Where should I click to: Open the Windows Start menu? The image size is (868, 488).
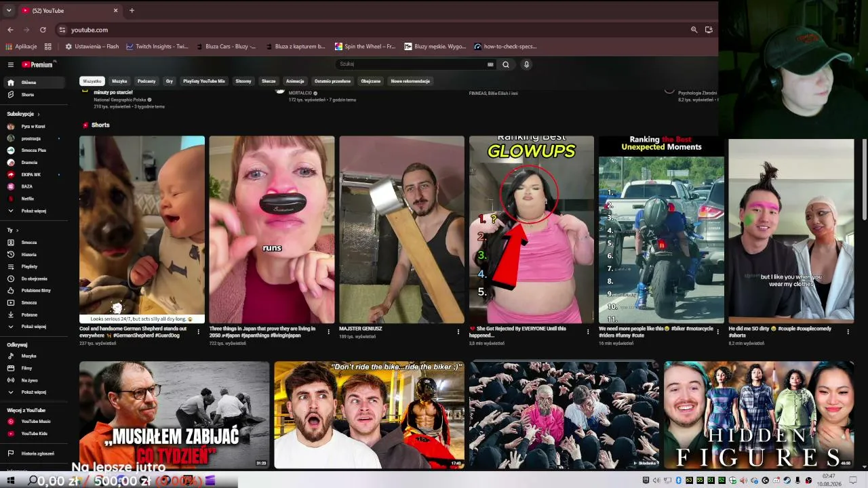[11, 481]
